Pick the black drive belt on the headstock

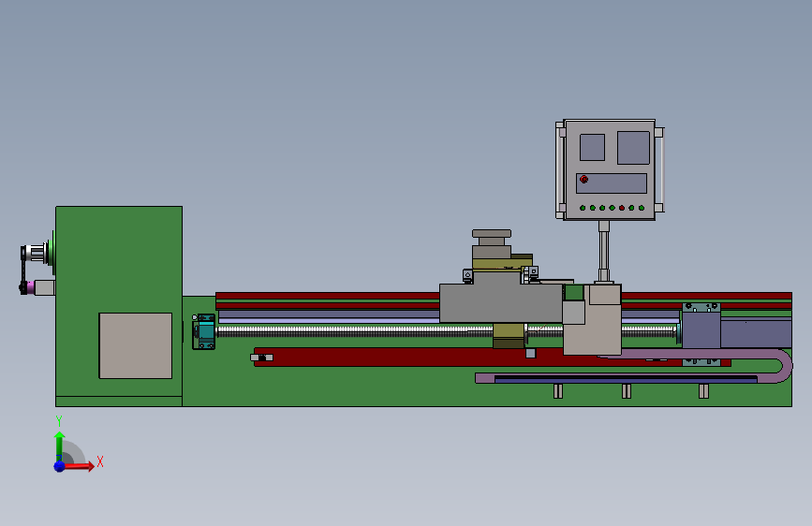coord(22,270)
